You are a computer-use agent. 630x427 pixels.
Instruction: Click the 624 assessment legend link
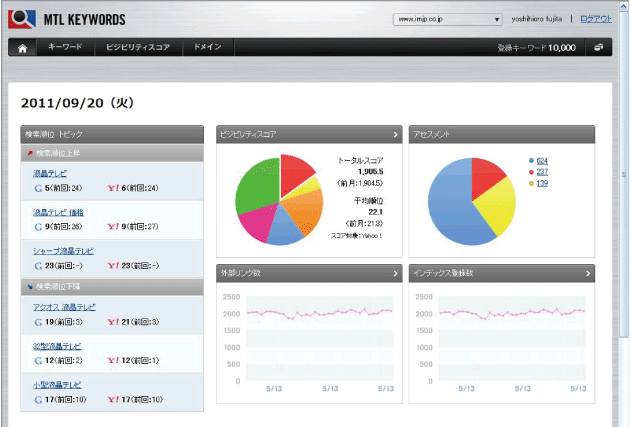tap(542, 160)
